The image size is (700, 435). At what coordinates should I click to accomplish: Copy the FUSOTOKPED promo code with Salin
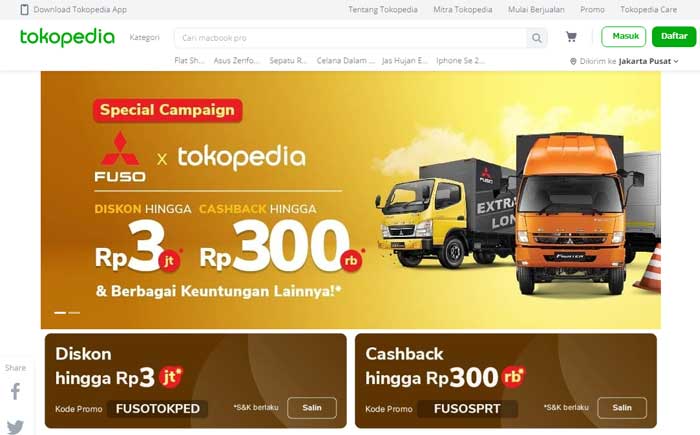click(312, 408)
